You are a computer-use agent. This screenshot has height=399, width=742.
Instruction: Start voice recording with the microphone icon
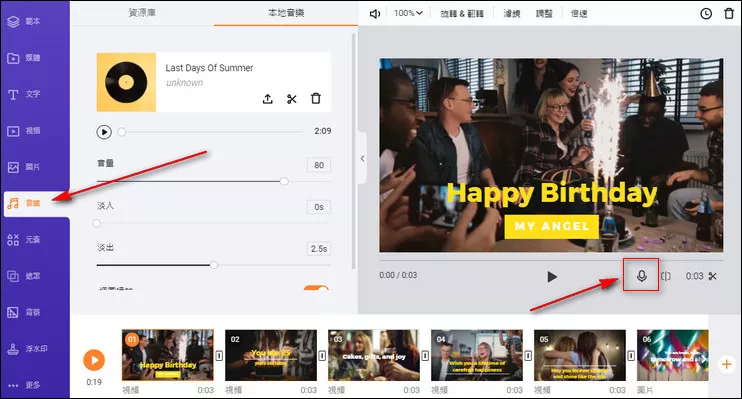pyautogui.click(x=641, y=275)
